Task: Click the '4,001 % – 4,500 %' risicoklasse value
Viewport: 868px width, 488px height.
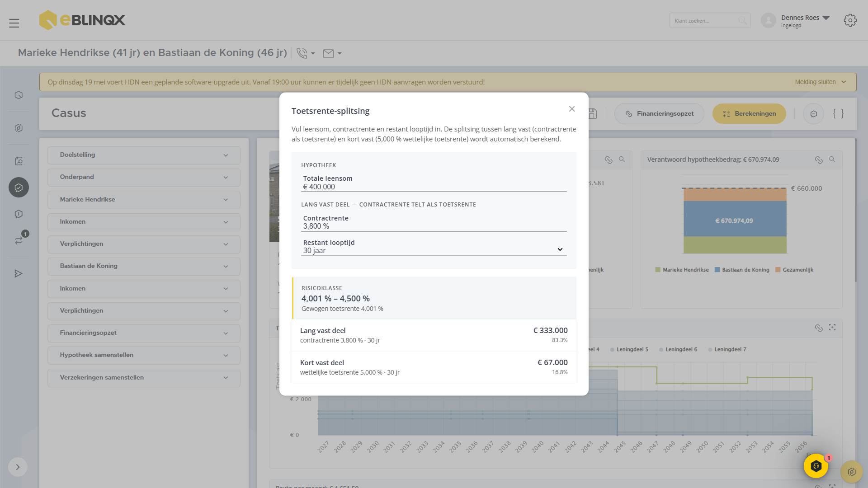Action: 335,299
